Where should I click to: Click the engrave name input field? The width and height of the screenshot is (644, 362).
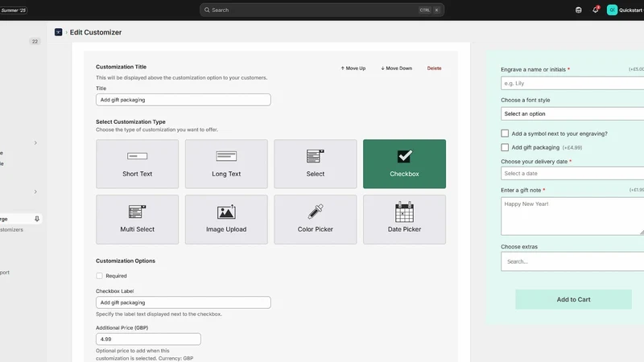point(572,84)
